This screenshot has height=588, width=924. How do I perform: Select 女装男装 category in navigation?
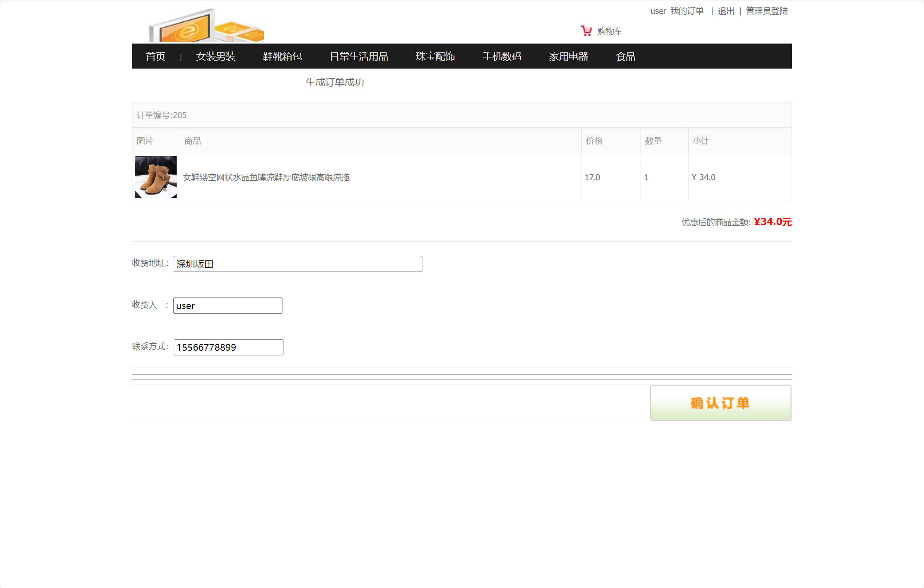(x=216, y=57)
